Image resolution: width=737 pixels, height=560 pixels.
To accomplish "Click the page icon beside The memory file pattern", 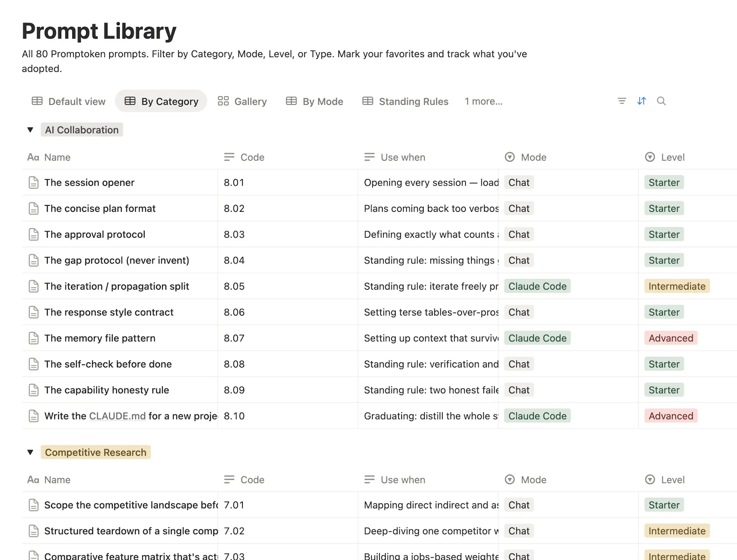I will 34,338.
